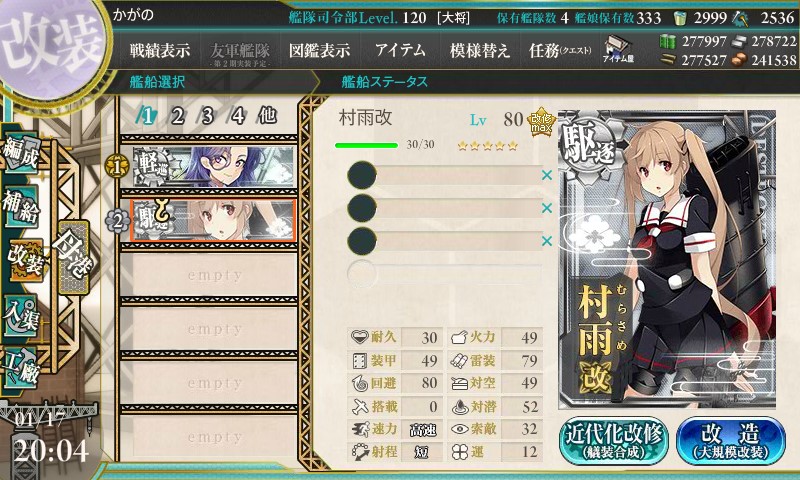800x480 pixels.
Task: Click 近代化改修 modernization button
Action: pos(613,441)
